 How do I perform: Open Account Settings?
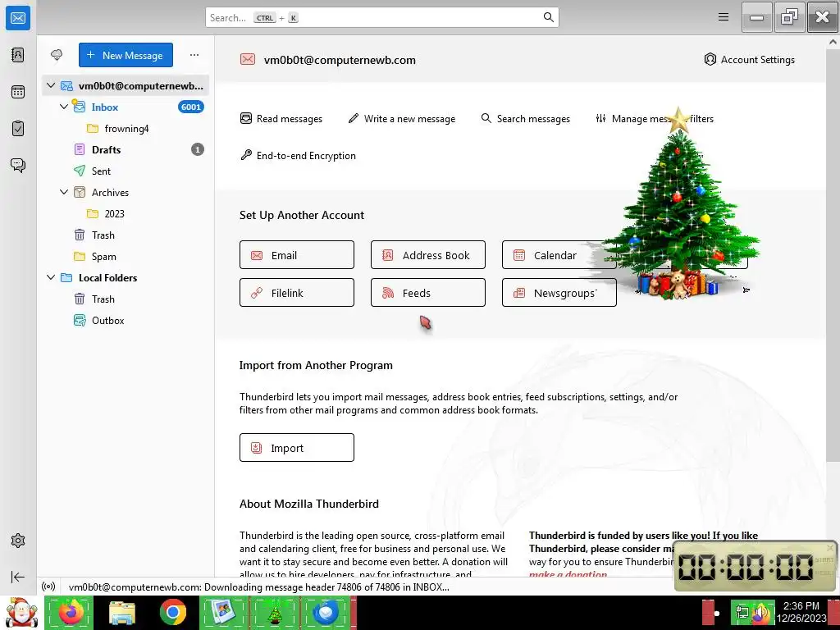tap(750, 59)
